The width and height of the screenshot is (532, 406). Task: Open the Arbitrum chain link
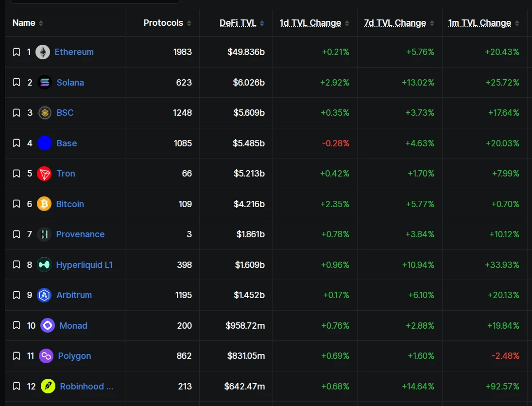coord(74,295)
